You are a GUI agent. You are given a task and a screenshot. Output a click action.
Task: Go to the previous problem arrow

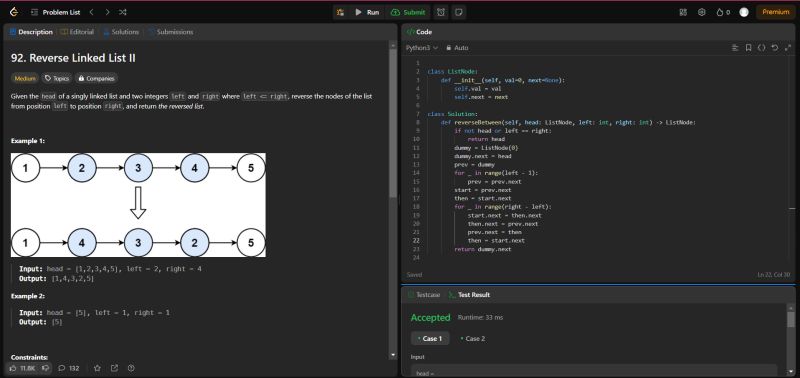(x=91, y=12)
